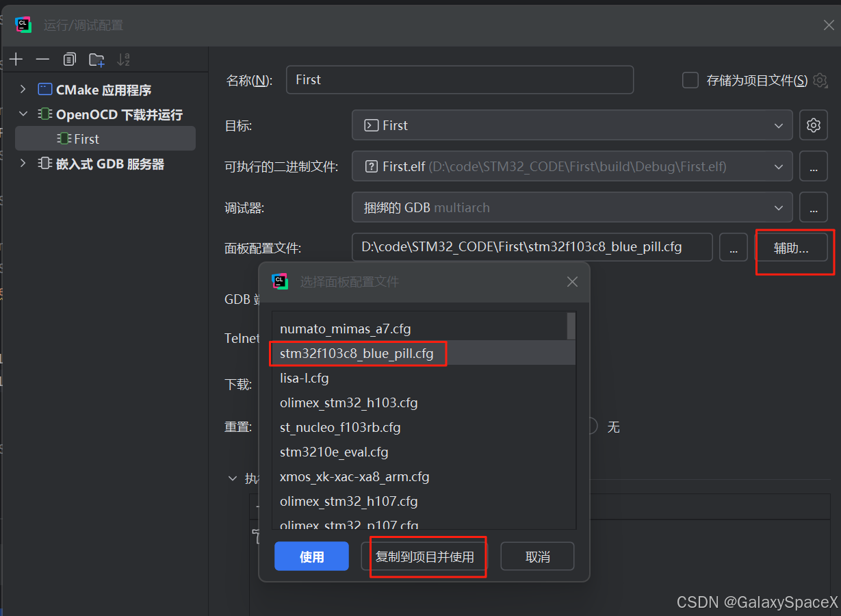Image resolution: width=841 pixels, height=616 pixels.
Task: Select st_nucleo_f103rb.cfg in the list
Action: point(424,427)
